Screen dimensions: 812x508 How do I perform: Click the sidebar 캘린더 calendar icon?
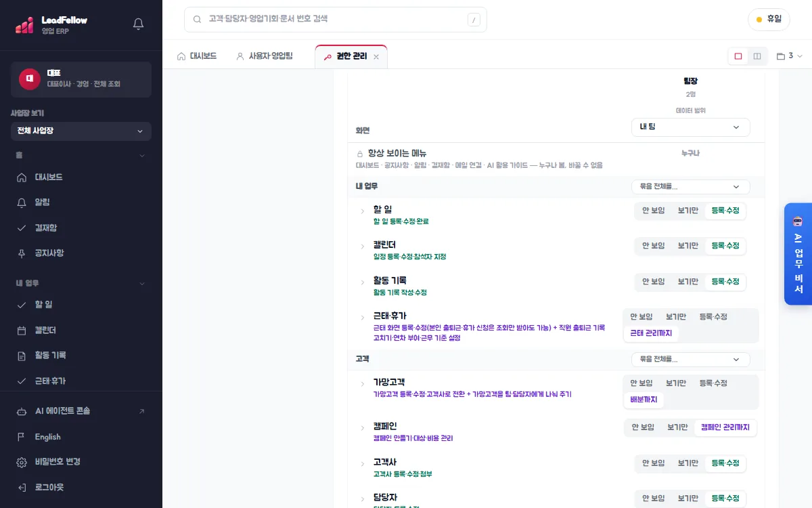[22, 331]
